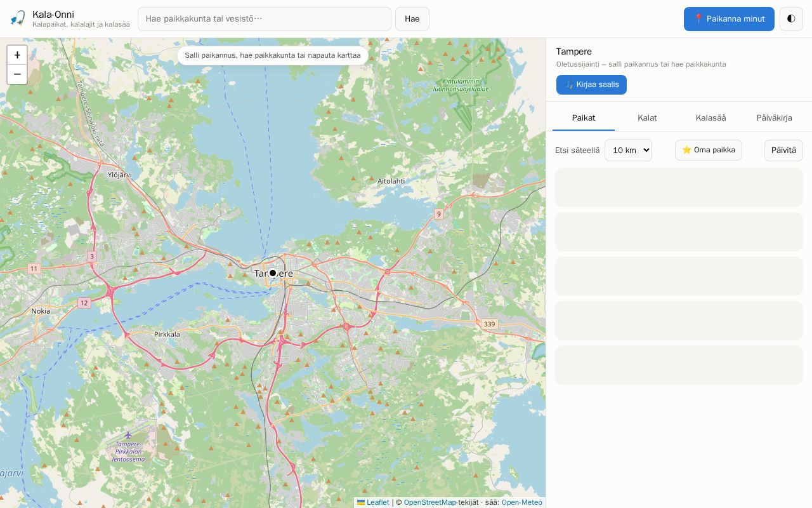Open the search radius 10 km dropdown
This screenshot has height=508, width=812.
[628, 150]
